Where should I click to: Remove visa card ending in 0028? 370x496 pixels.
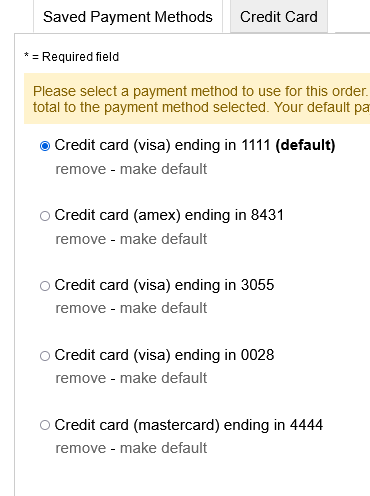(81, 378)
